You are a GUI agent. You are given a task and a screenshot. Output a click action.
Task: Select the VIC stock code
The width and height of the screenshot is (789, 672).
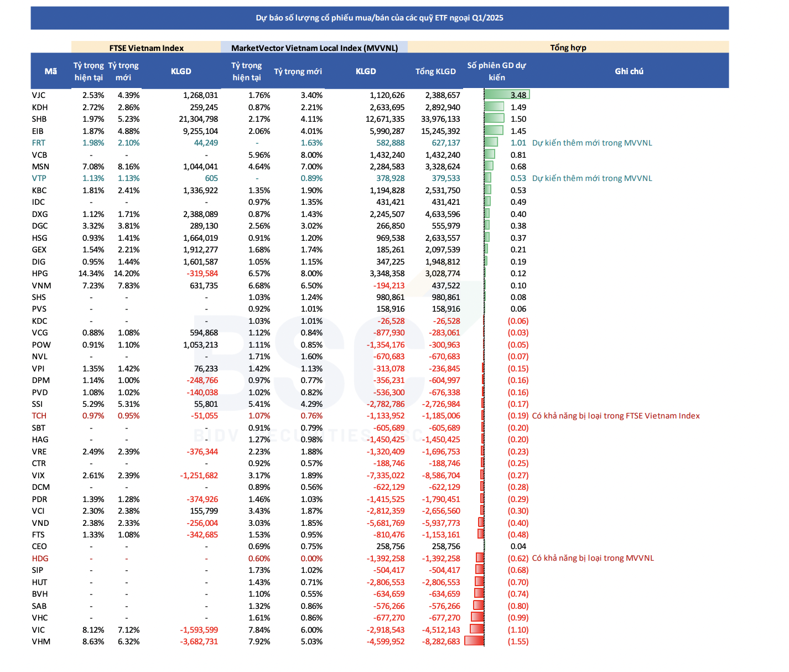tap(38, 630)
